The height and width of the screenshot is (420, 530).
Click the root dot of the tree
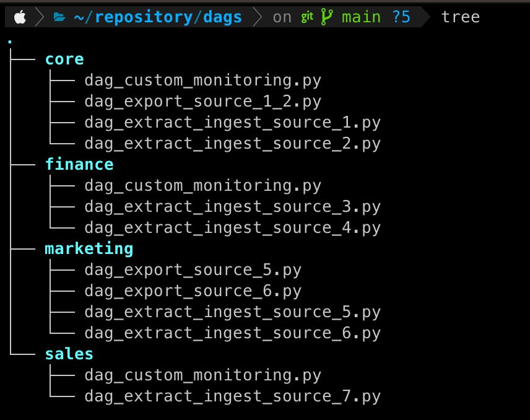[x=10, y=42]
